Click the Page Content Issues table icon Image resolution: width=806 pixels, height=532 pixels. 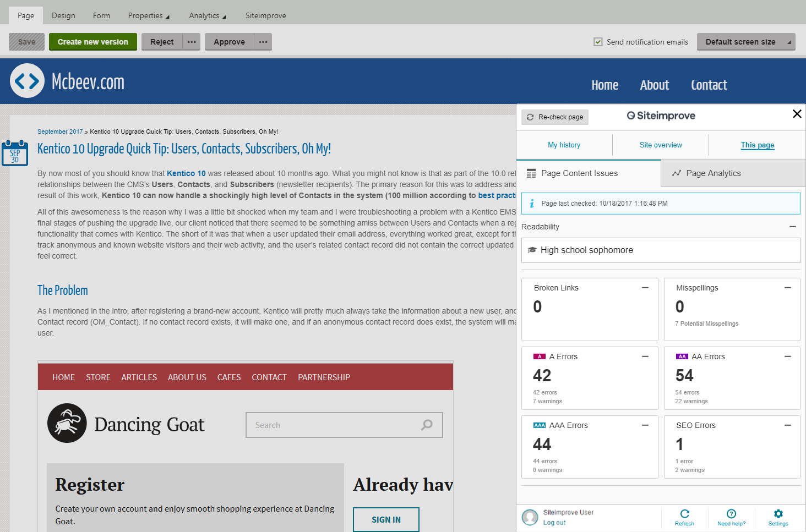coord(531,173)
